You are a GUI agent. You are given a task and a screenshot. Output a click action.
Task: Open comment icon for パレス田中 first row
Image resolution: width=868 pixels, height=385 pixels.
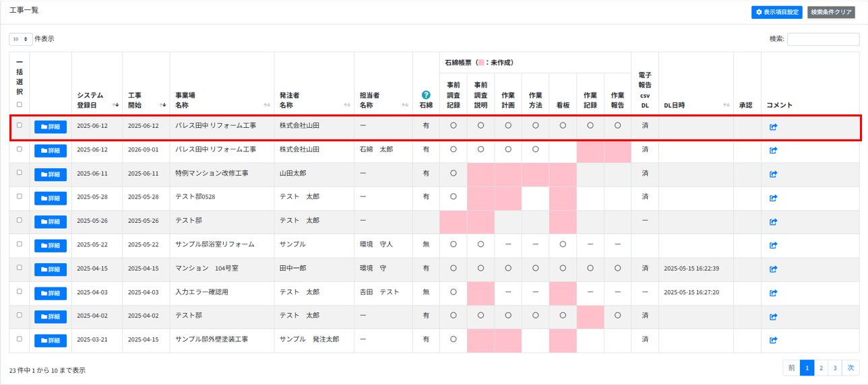(x=773, y=127)
